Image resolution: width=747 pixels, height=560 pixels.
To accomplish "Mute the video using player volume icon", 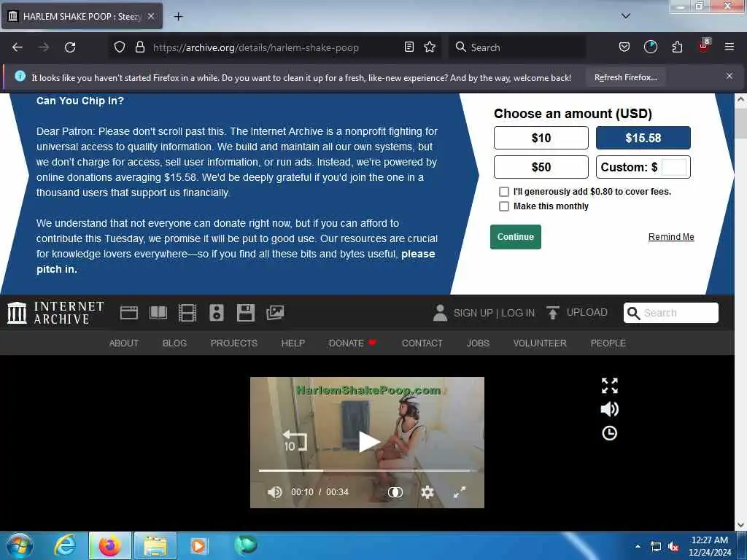I will (x=274, y=492).
